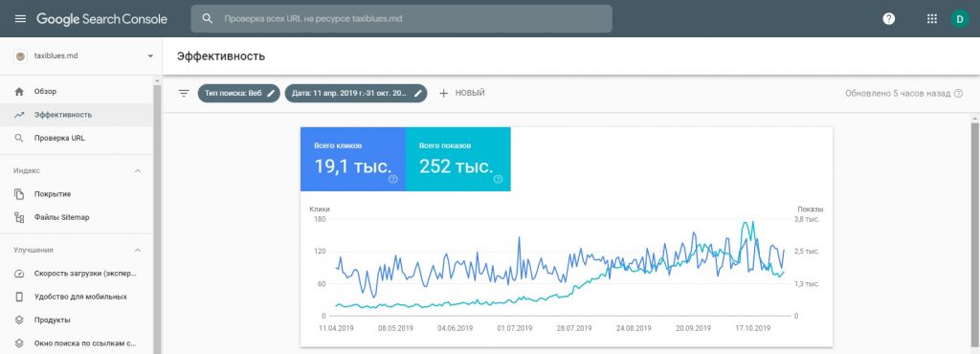Screen dimensions: 980x354
Task: Click the sidebar scrollbar
Action: click(157, 218)
